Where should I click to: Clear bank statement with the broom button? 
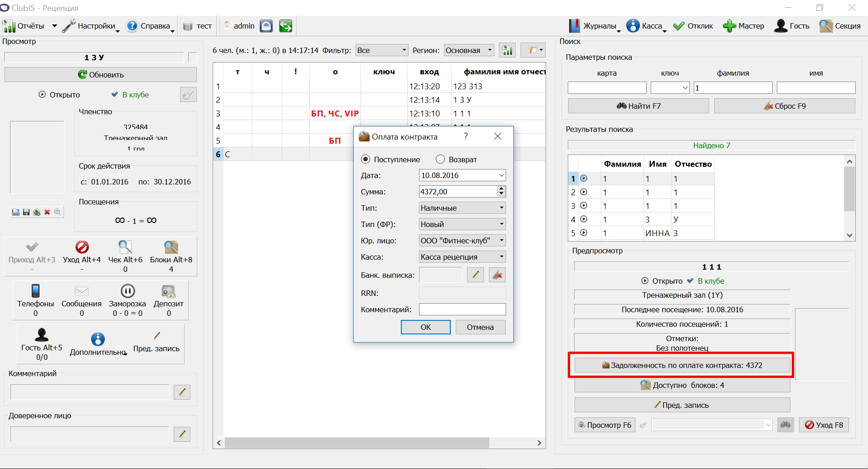point(497,275)
